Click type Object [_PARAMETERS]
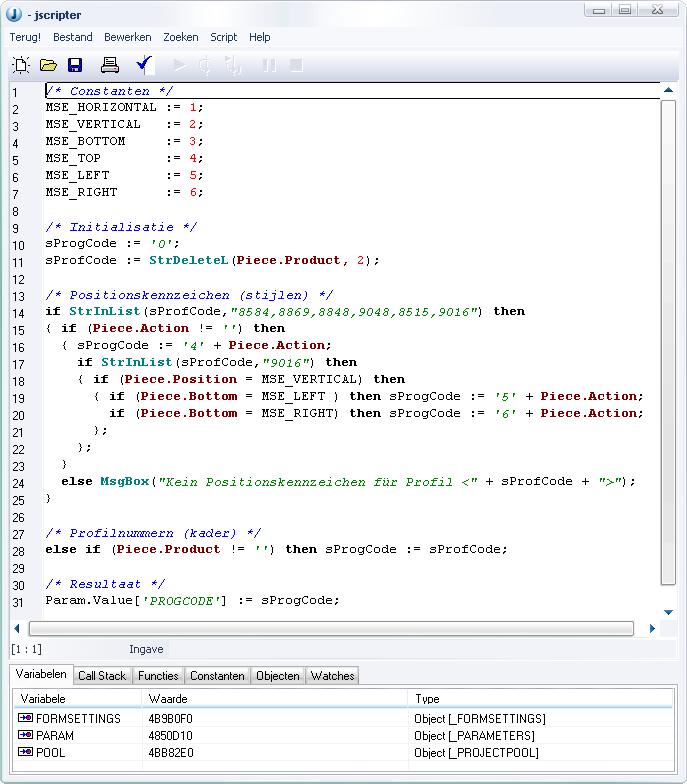Image resolution: width=687 pixels, height=784 pixels. 474,736
